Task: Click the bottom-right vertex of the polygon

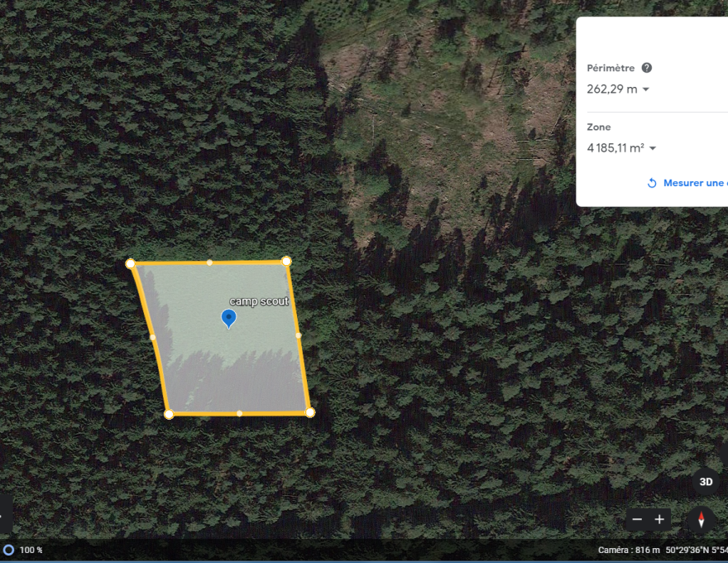Action: pos(309,412)
